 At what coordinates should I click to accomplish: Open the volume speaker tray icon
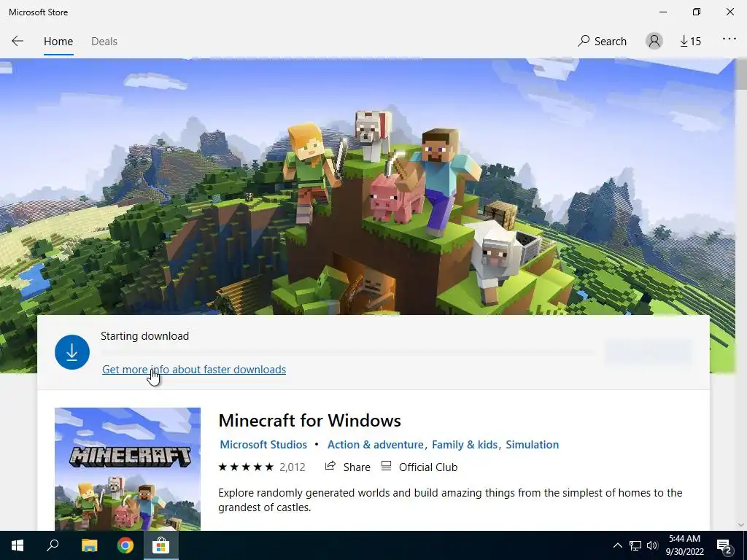pyautogui.click(x=652, y=545)
